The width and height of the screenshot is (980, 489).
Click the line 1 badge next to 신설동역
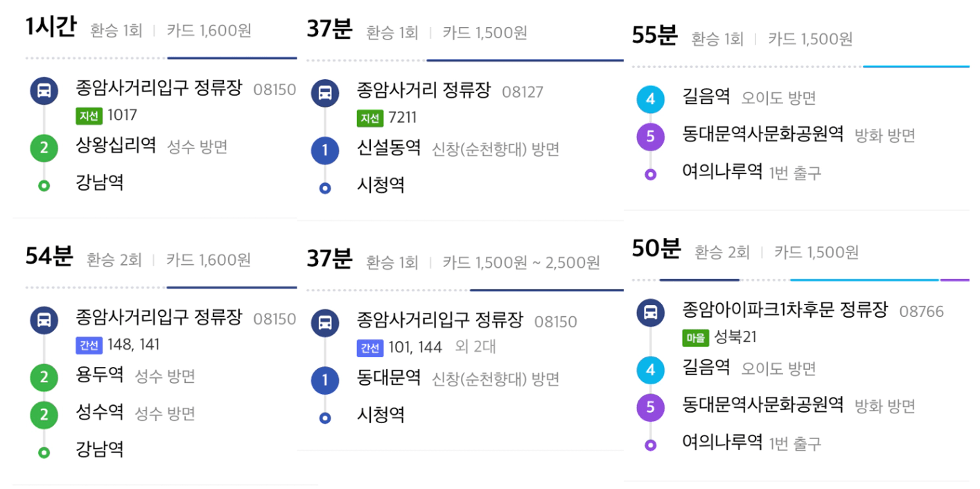pos(325,151)
